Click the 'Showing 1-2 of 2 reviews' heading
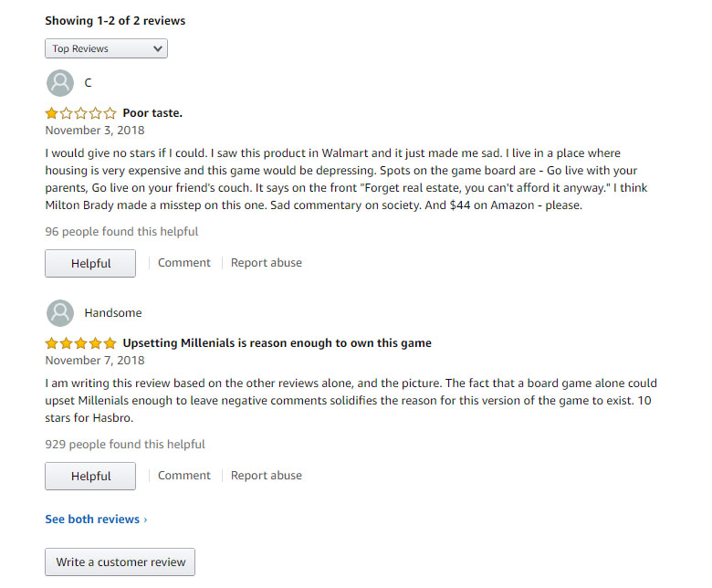This screenshot has width=712, height=588. tap(115, 21)
